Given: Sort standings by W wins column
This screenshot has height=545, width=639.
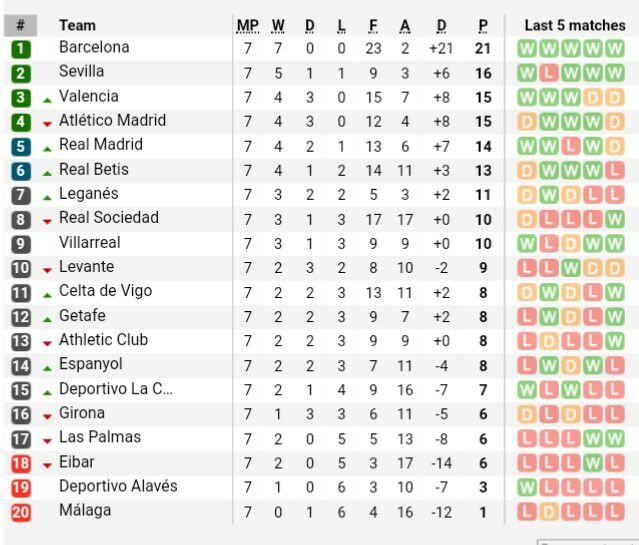Looking at the screenshot, I should click(278, 26).
